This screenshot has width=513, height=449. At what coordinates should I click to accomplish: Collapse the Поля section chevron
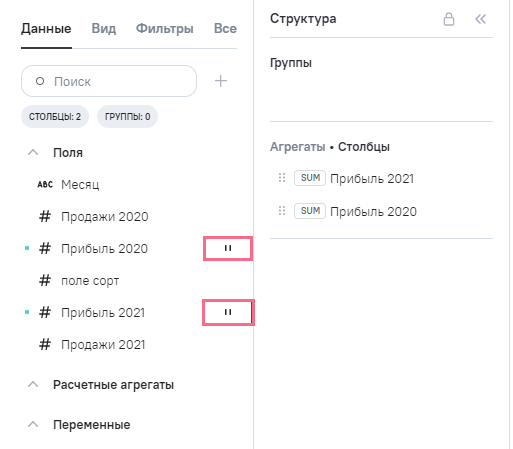33,152
